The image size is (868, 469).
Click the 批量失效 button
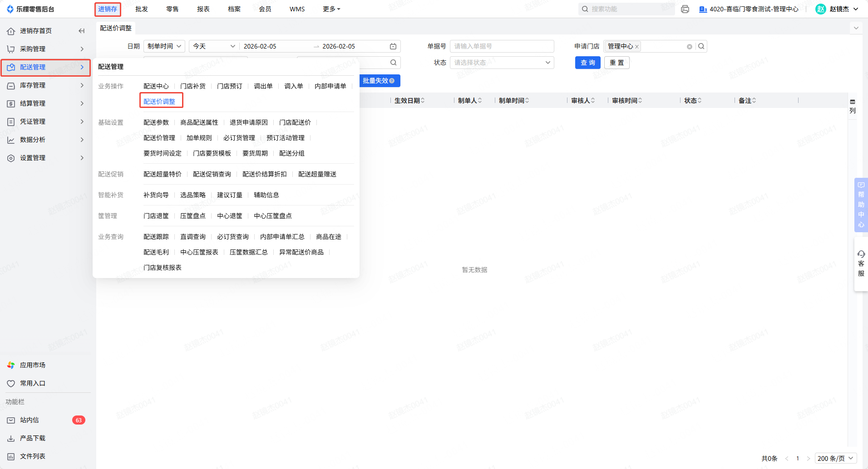click(380, 81)
